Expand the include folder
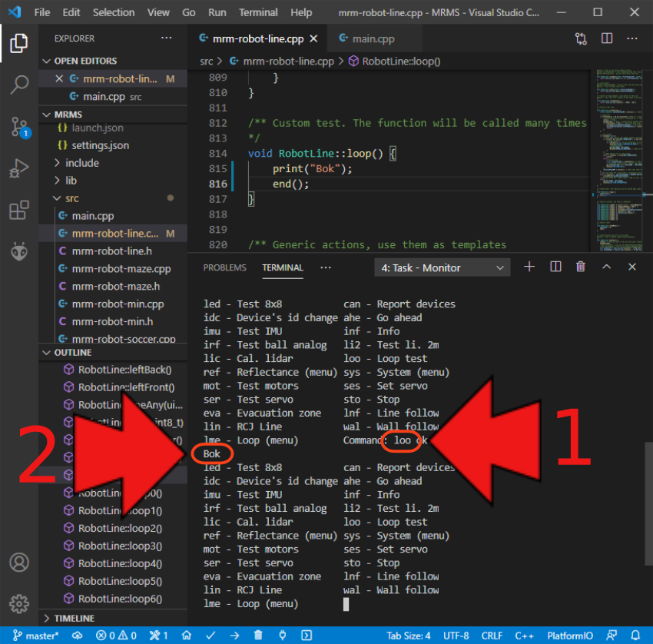The height and width of the screenshot is (644, 653). click(x=82, y=163)
